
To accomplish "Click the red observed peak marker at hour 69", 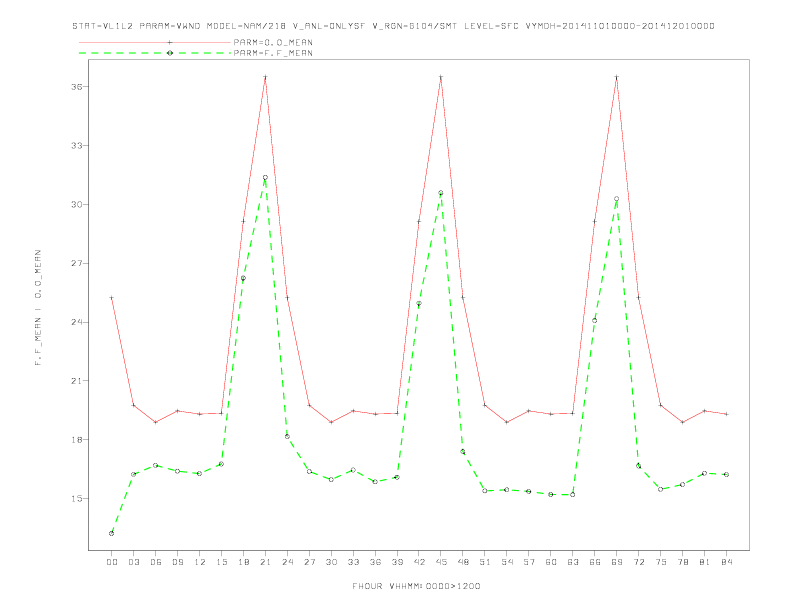I will click(617, 77).
